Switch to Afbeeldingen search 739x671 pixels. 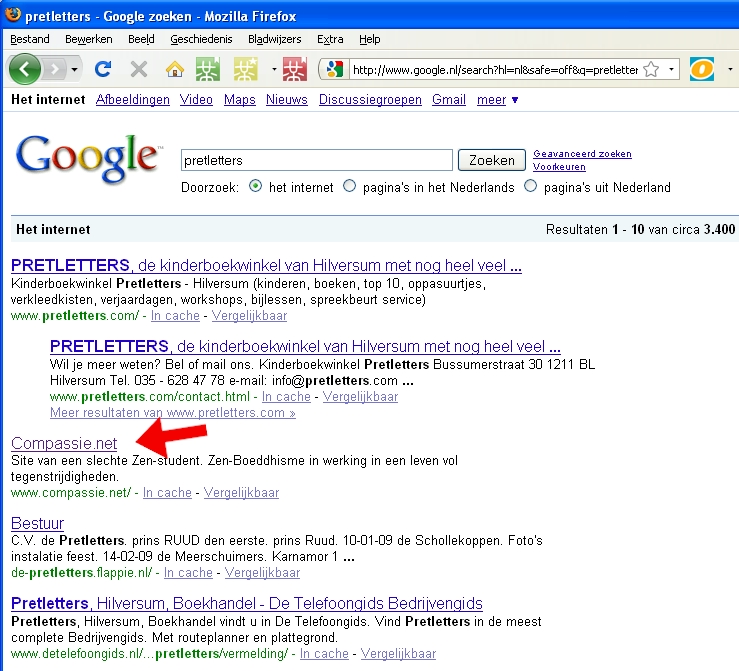coord(132,99)
